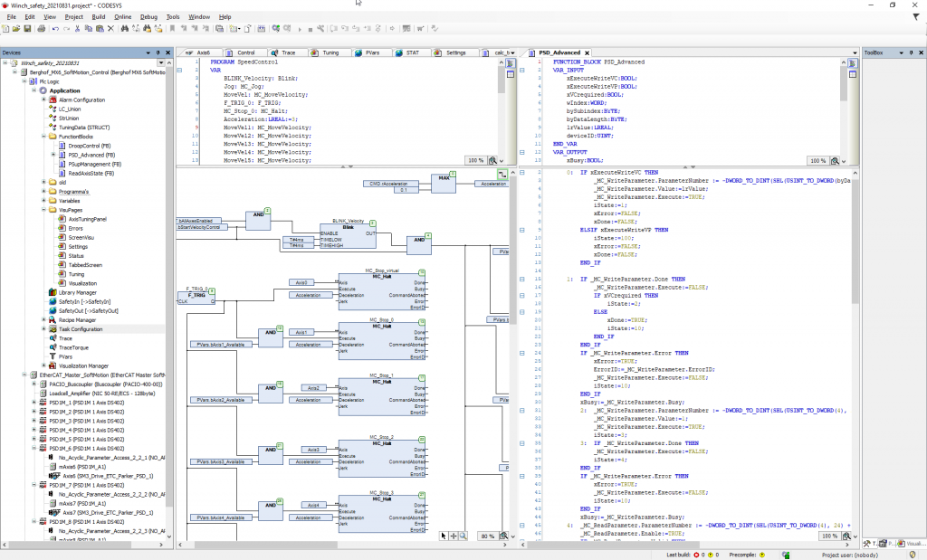927x560 pixels.
Task: Click the Open project folder icon
Action: tap(16, 28)
